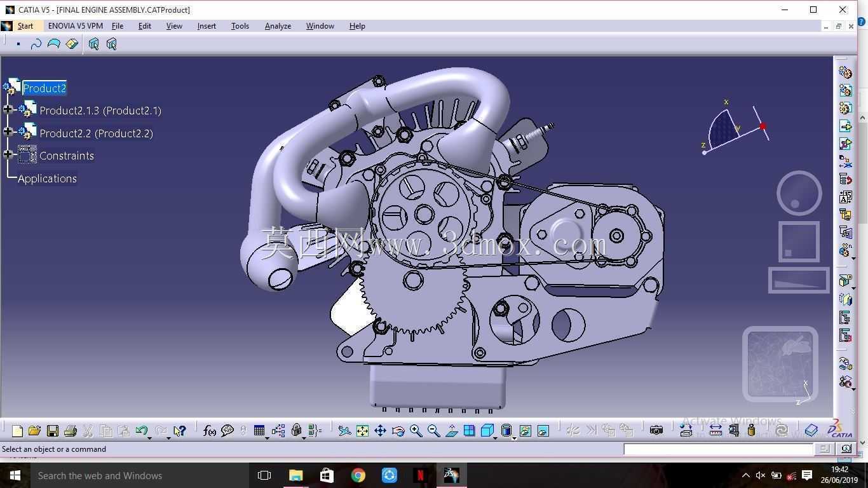
Task: Open the Window menu
Action: (x=320, y=26)
